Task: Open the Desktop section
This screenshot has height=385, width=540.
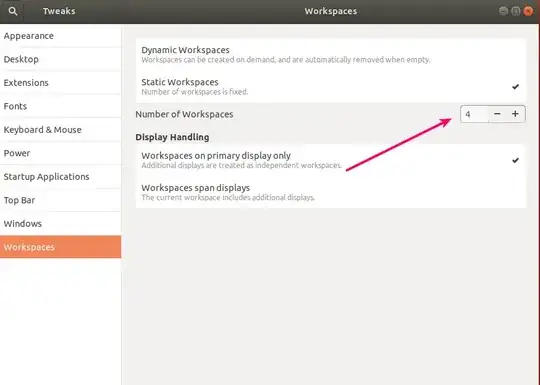Action: coord(60,59)
